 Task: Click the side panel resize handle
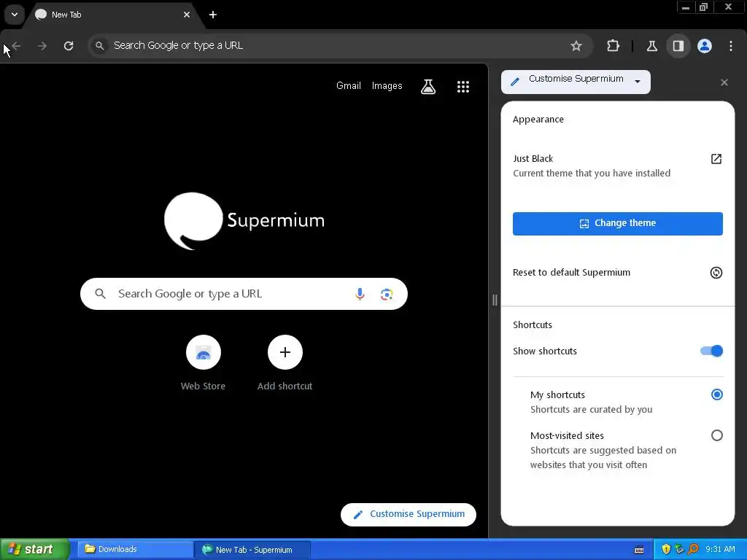point(495,300)
